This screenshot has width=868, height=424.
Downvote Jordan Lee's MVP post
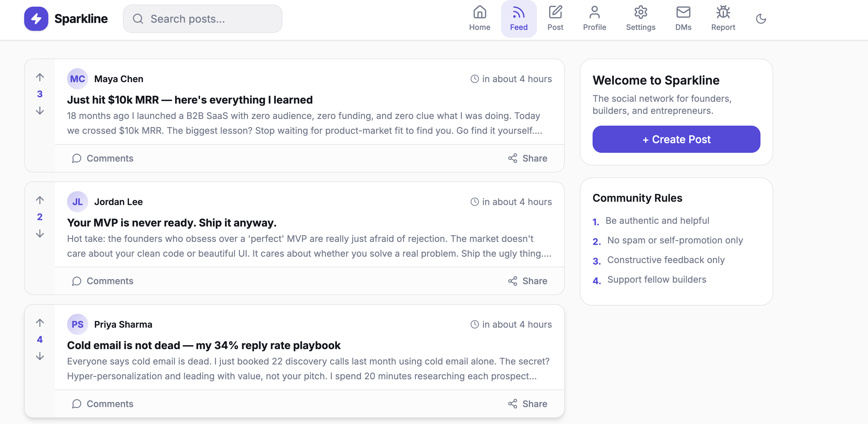[x=40, y=233]
